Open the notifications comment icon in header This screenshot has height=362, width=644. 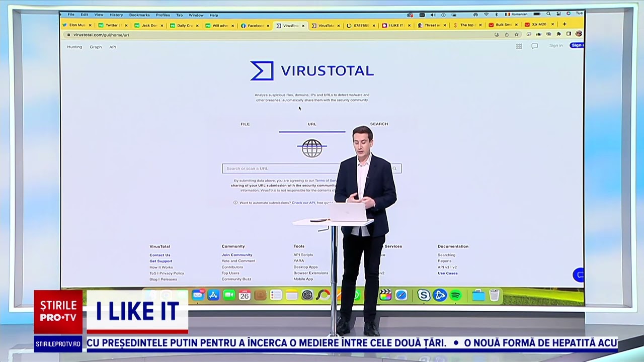[x=535, y=46]
